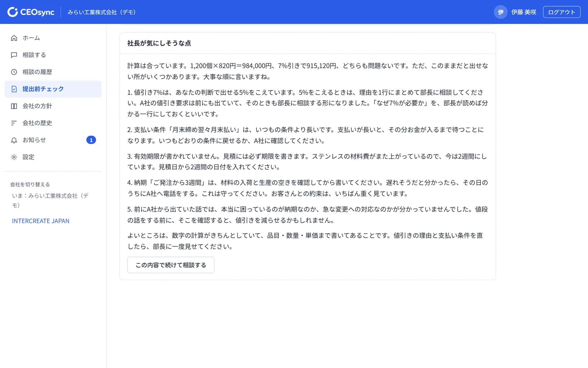Viewport: 588px width, 368px height.
Task: Click the clock icon beside 相談の履歴
Action: click(14, 72)
